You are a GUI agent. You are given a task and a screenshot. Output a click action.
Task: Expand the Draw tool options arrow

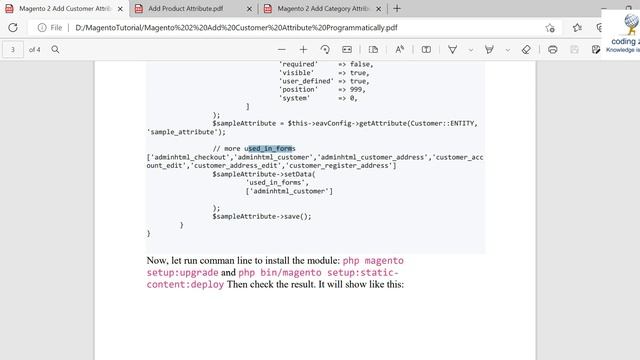471,50
